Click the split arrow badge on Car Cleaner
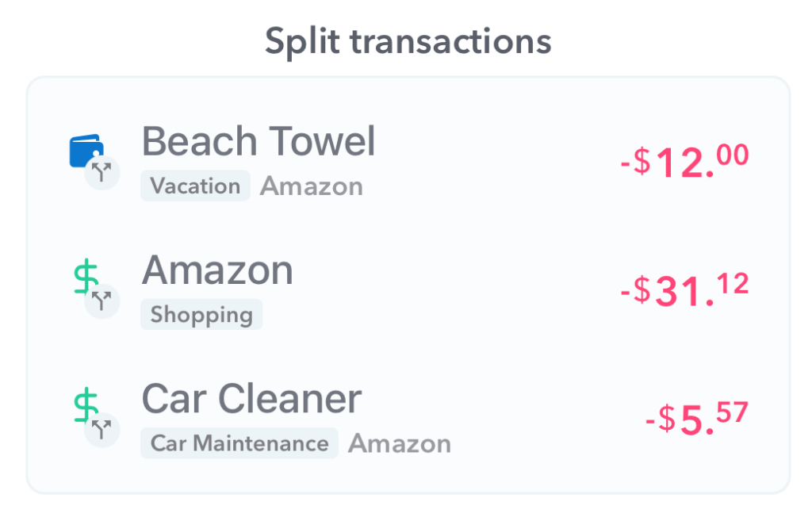The image size is (812, 521). 102,430
